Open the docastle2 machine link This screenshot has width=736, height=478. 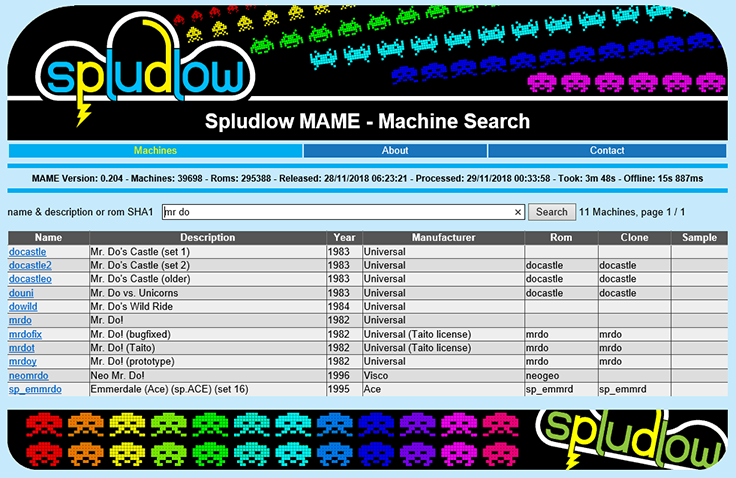click(x=31, y=265)
